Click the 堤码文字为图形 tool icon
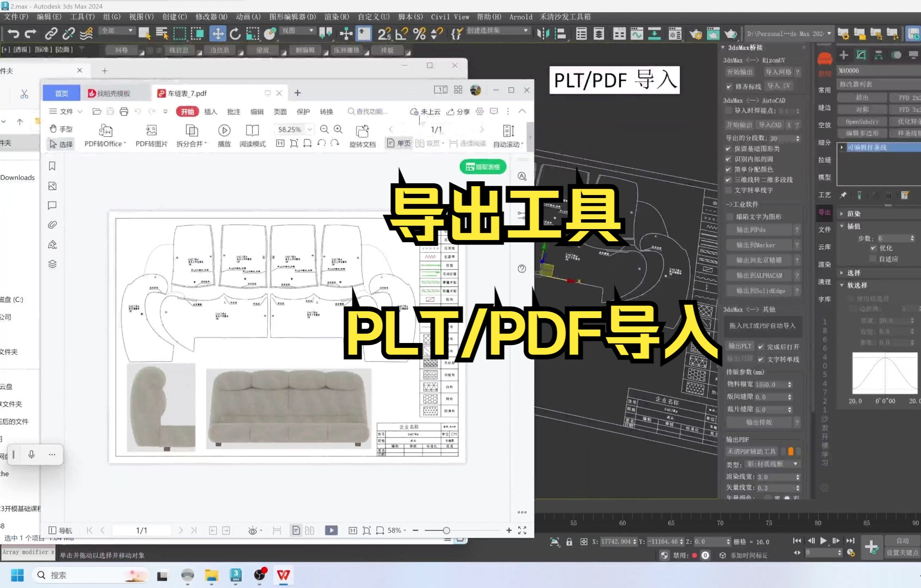Screen dimensions: 921x588 pyautogui.click(x=757, y=216)
